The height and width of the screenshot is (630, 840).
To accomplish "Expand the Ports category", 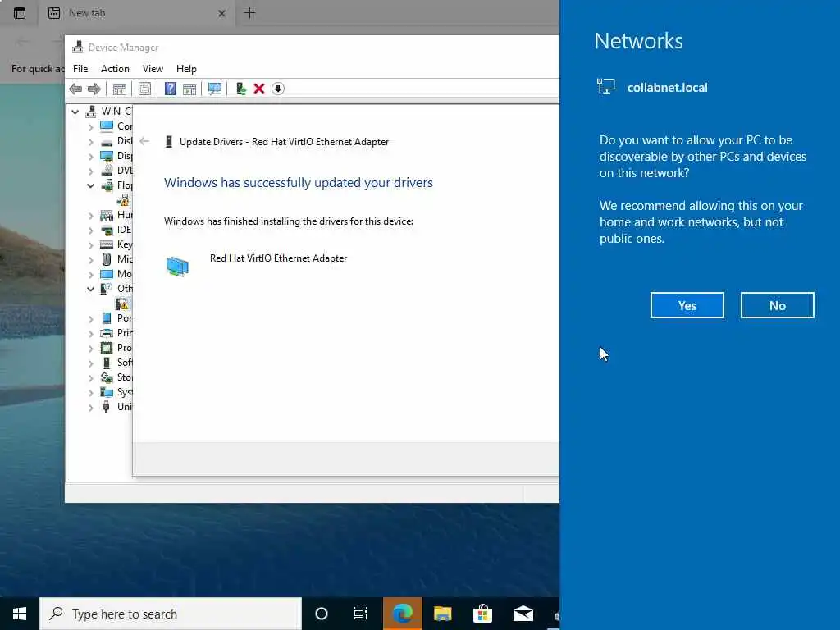I will [90, 319].
